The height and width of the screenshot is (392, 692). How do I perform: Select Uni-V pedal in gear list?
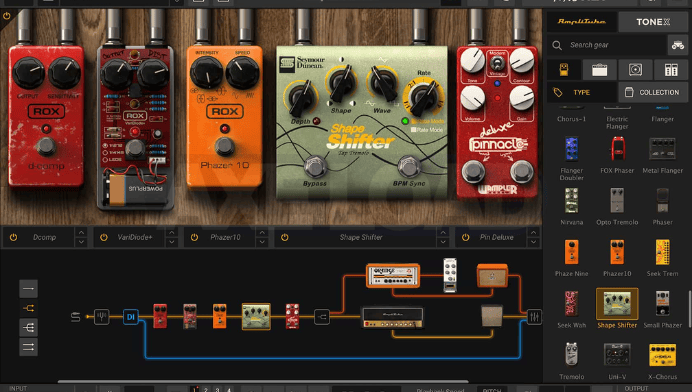617,361
